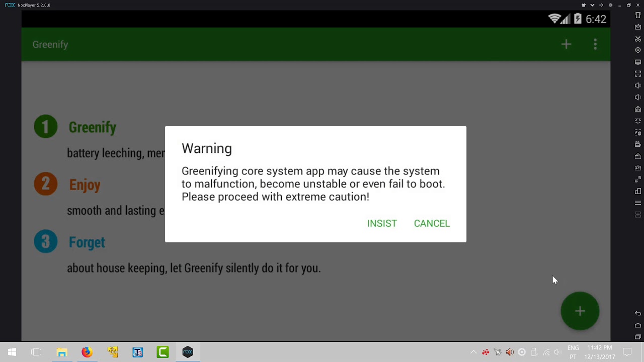This screenshot has height=362, width=644.
Task: Start Nox video recorder camera icon
Action: point(638,144)
